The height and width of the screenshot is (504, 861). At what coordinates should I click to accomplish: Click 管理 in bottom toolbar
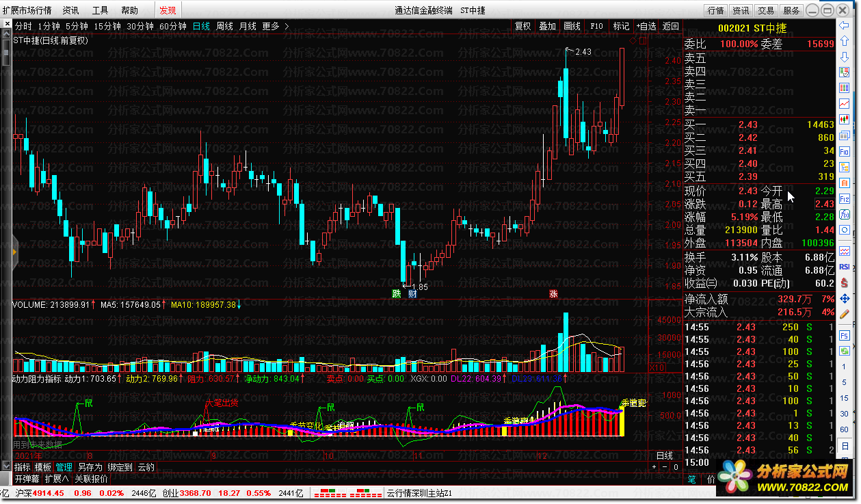[64, 467]
